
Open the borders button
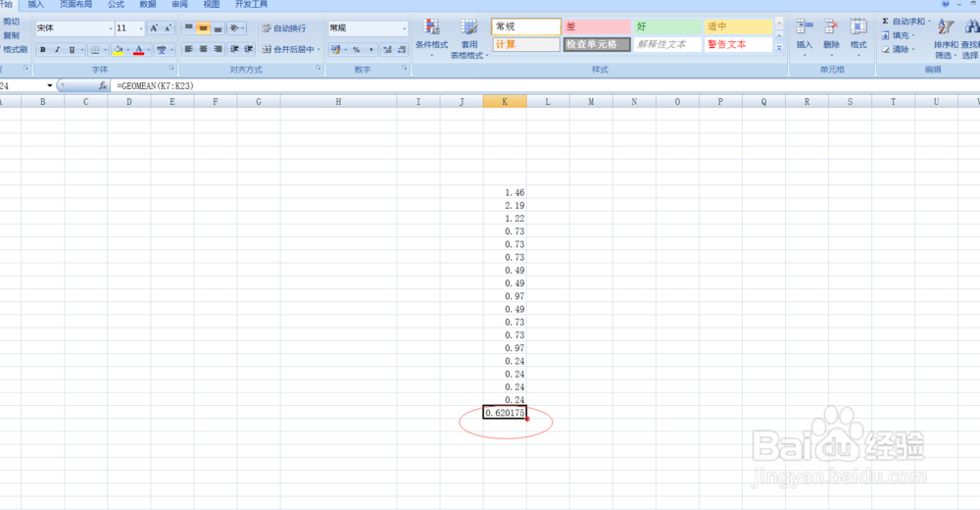coord(95,49)
